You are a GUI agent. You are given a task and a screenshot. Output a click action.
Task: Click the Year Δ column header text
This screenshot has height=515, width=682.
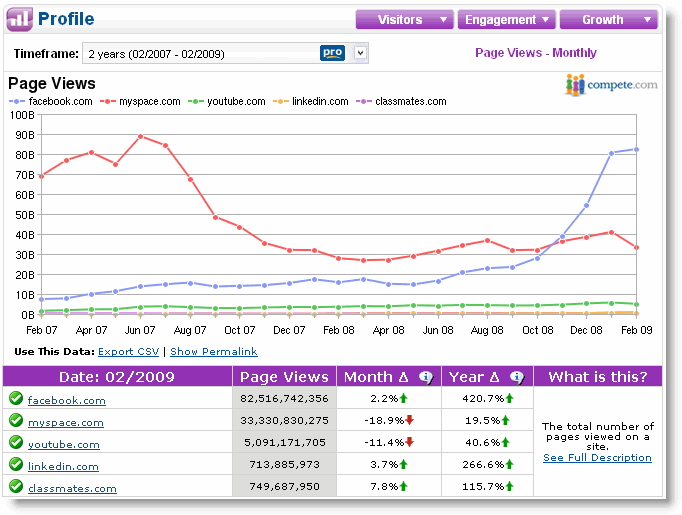click(x=475, y=377)
